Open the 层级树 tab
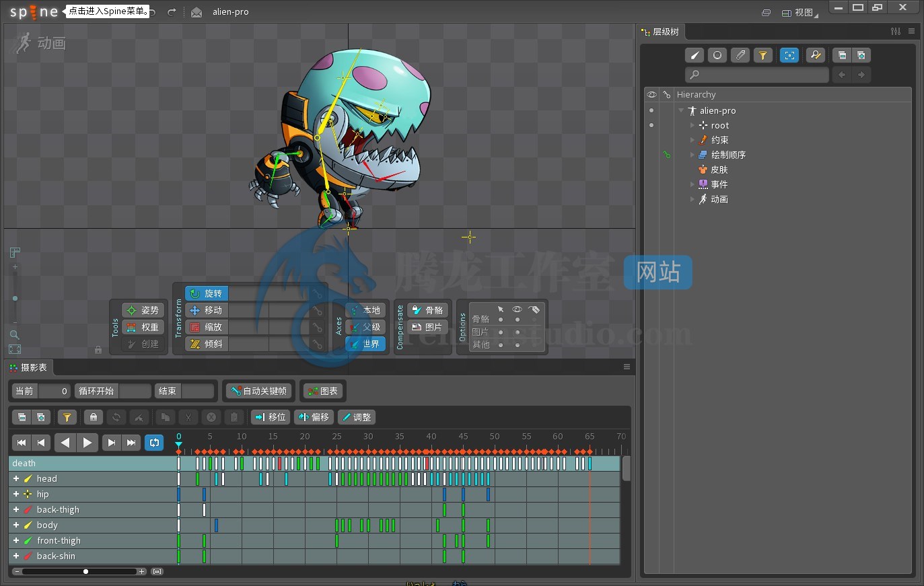 coord(661,32)
